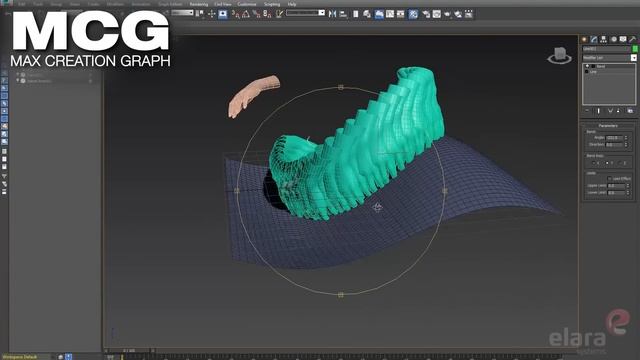Click the ViewCube in the viewport
Image resolution: width=640 pixels, height=360 pixels.
coord(560,55)
